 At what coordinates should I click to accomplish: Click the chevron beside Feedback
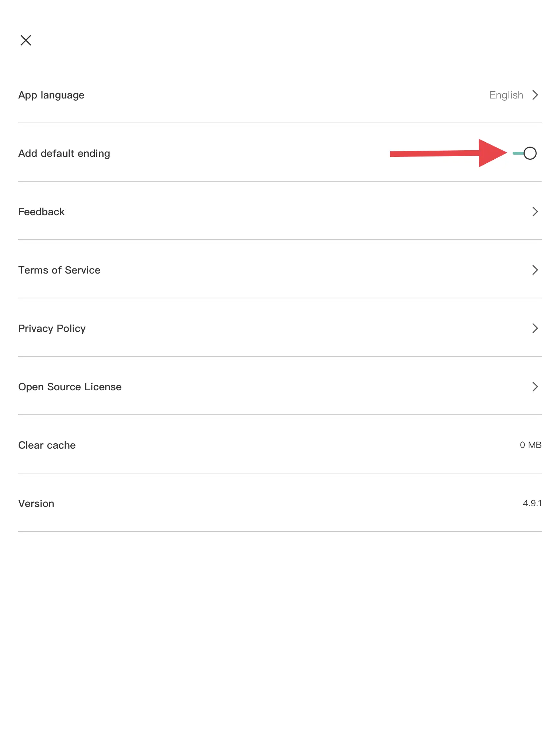coord(535,212)
